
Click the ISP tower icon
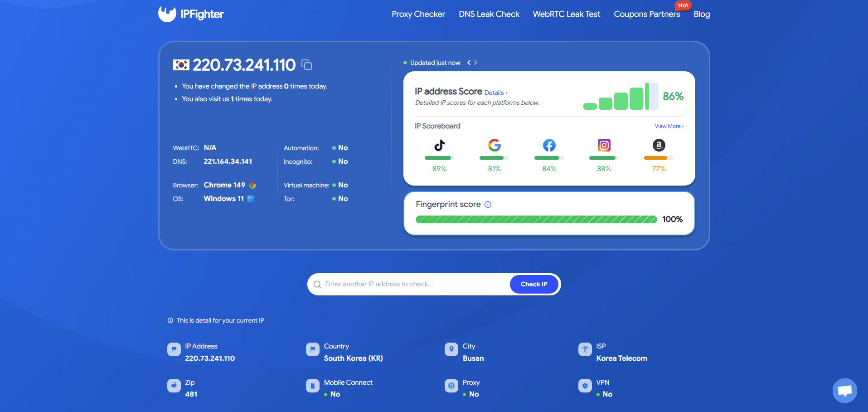tap(585, 349)
